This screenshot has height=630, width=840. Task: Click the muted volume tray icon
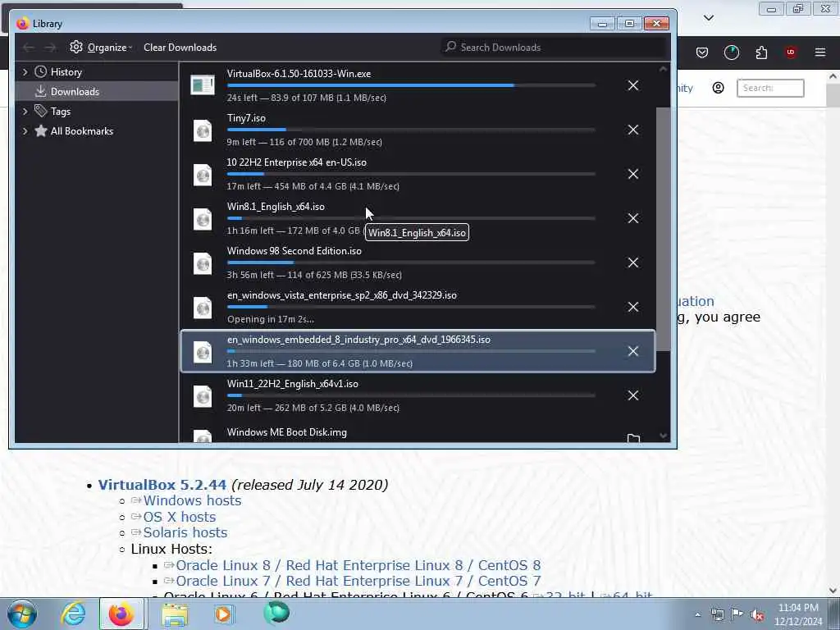tap(757, 615)
